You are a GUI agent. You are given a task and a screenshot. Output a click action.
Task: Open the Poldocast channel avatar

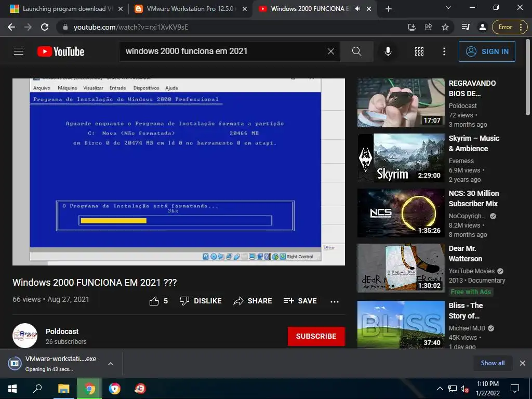click(25, 336)
